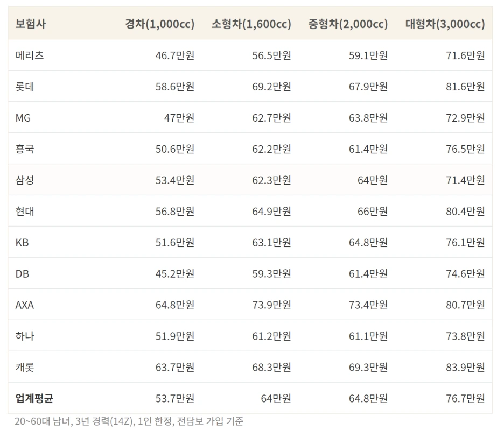Click 현대 중형차 value 66만원
Viewport: 504px width, 430px height.
pyautogui.click(x=373, y=211)
